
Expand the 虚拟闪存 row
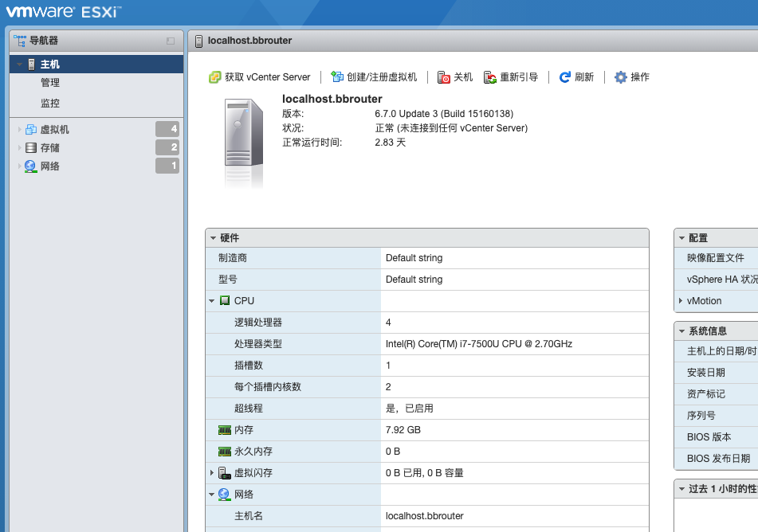[x=212, y=473]
